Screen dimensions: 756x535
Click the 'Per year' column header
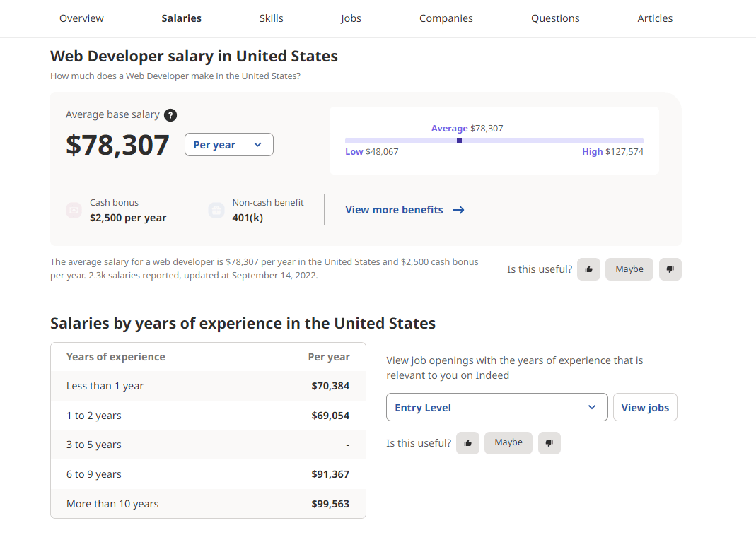[x=329, y=357]
